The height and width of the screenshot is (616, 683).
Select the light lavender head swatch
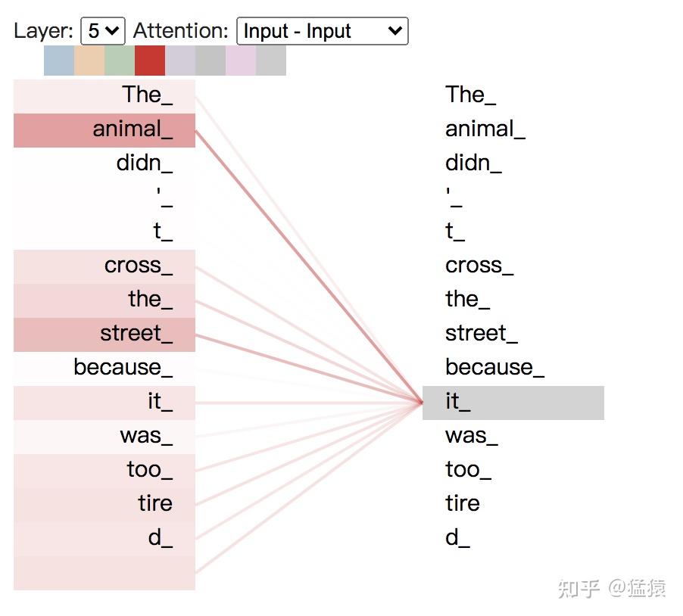pos(180,60)
